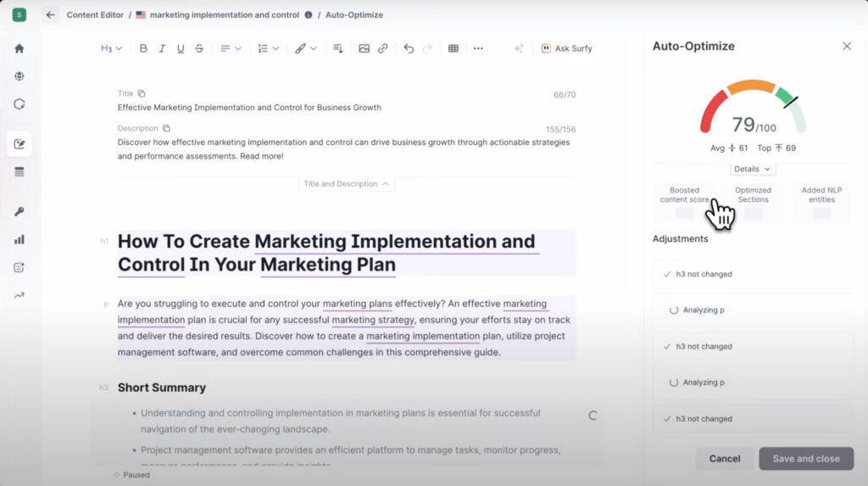This screenshot has height=486, width=868.
Task: Open Content Editor breadcrumb link
Action: pos(95,15)
